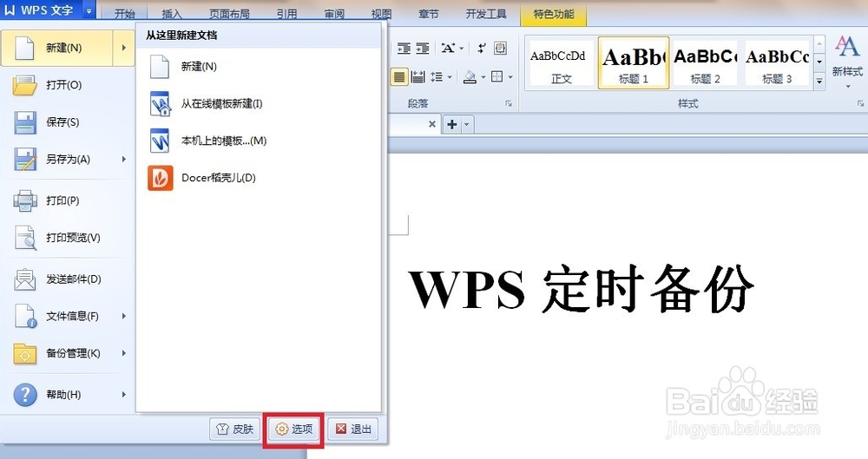
Task: Expand the 帮助 submenu arrow
Action: coord(124,395)
